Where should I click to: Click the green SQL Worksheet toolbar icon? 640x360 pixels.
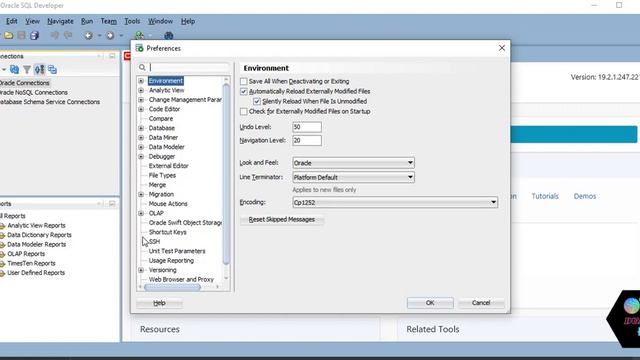[140, 36]
